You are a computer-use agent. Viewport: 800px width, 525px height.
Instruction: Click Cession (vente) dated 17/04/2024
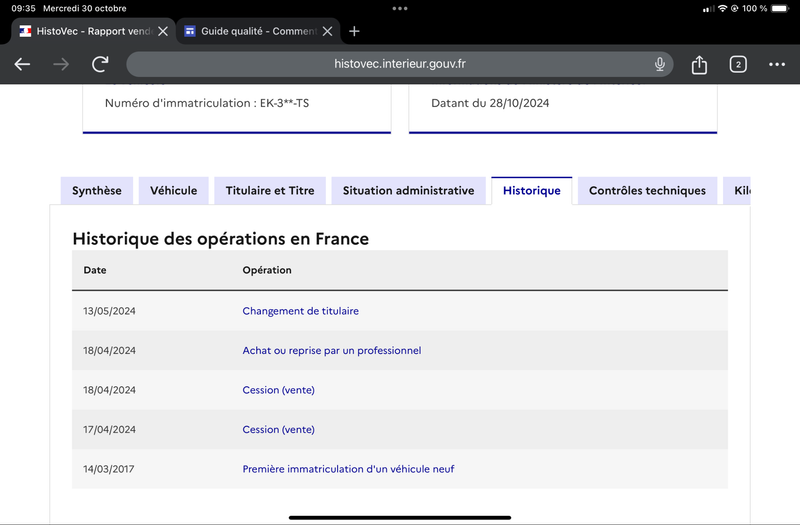coord(279,430)
